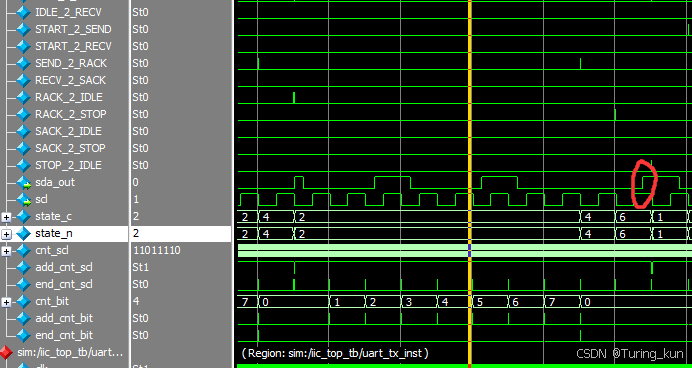Click the cnt_scl signal diamond icon

pyautogui.click(x=23, y=250)
